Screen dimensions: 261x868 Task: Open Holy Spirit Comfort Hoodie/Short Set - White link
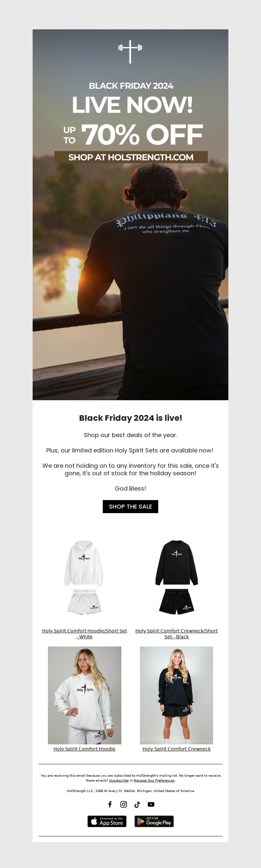coord(84,633)
